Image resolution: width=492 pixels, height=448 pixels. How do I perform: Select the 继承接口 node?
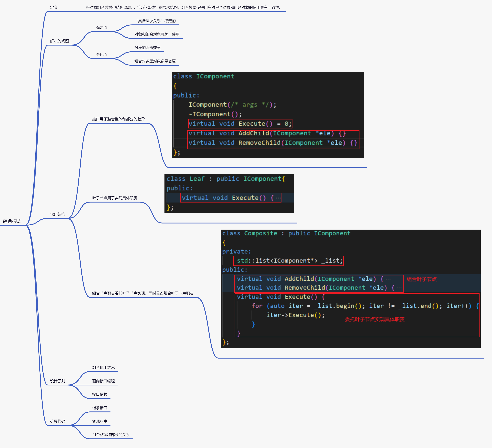100,408
